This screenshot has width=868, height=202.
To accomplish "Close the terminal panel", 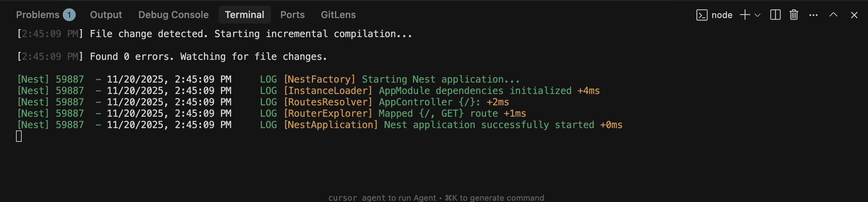I will (x=854, y=15).
